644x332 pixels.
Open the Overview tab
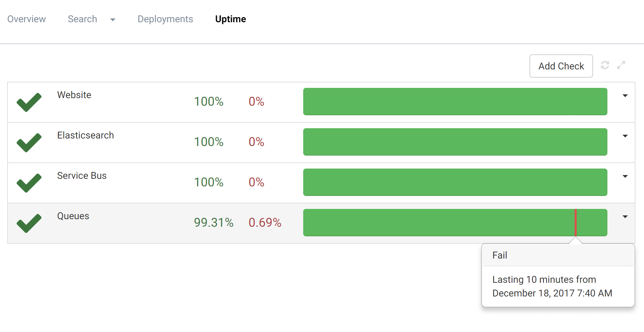[27, 19]
